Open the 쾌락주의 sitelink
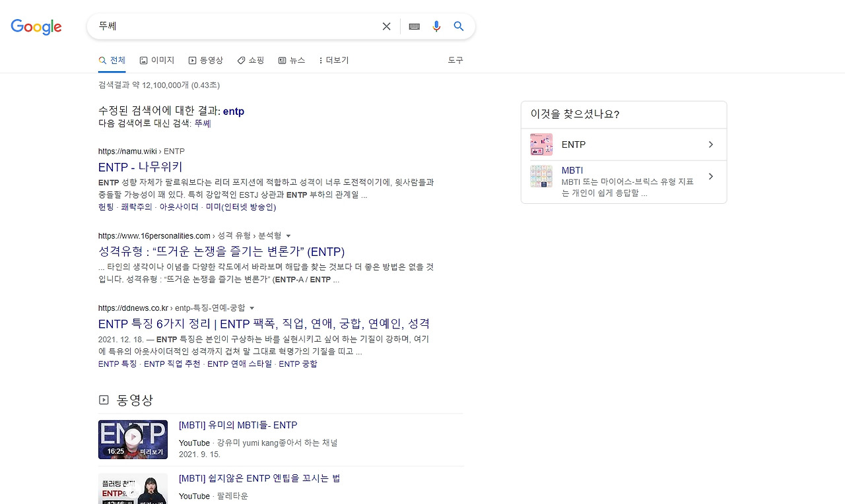 pos(137,207)
